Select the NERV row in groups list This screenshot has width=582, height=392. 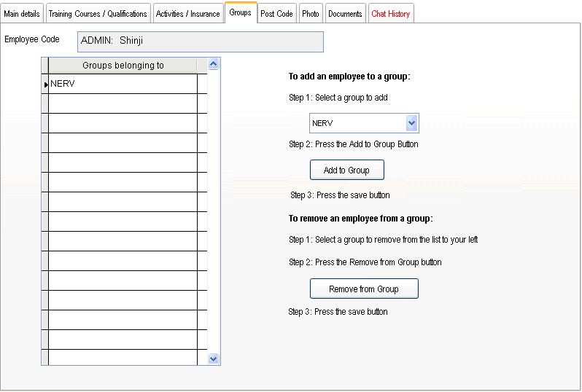point(122,84)
